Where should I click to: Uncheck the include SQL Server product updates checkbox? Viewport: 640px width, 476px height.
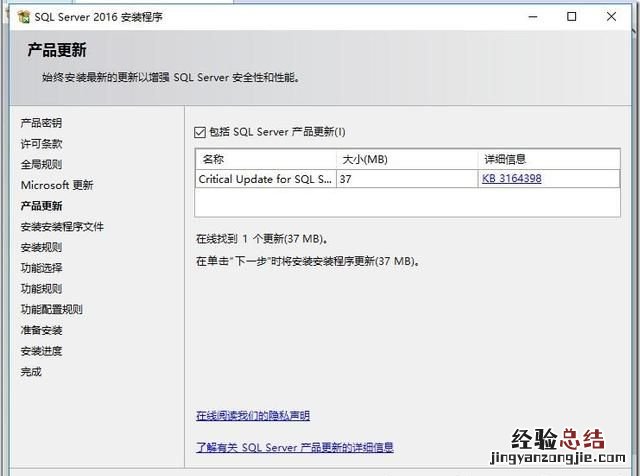pos(200,132)
